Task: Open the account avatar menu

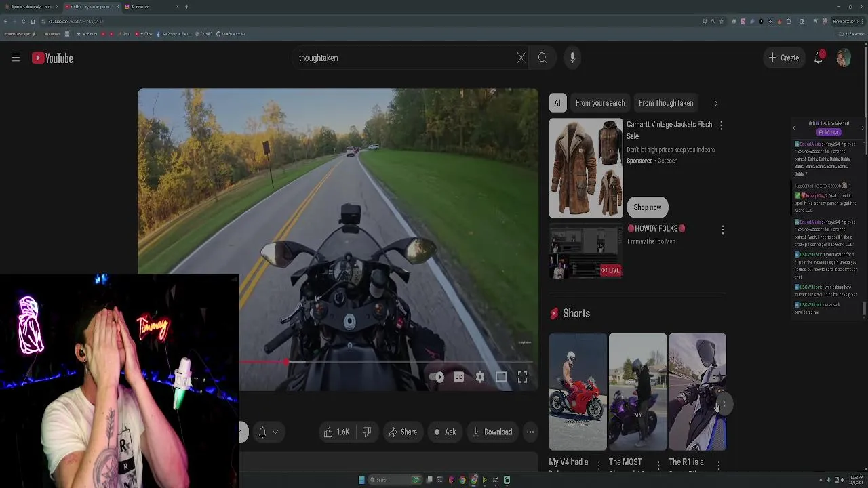Action: pos(844,58)
